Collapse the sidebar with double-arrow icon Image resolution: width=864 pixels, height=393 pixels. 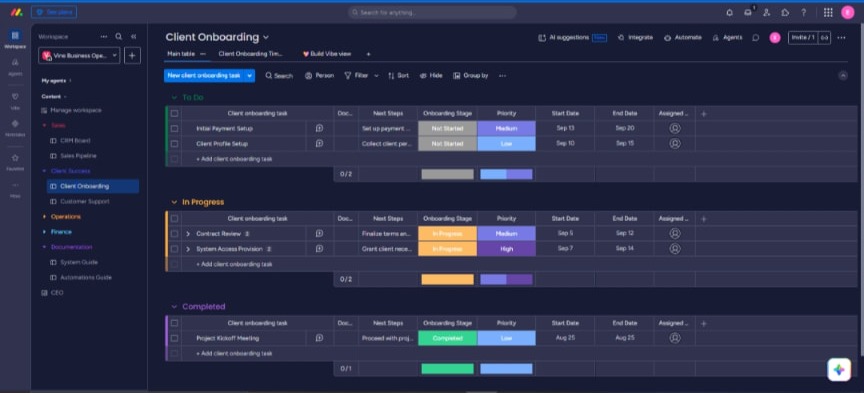(133, 36)
